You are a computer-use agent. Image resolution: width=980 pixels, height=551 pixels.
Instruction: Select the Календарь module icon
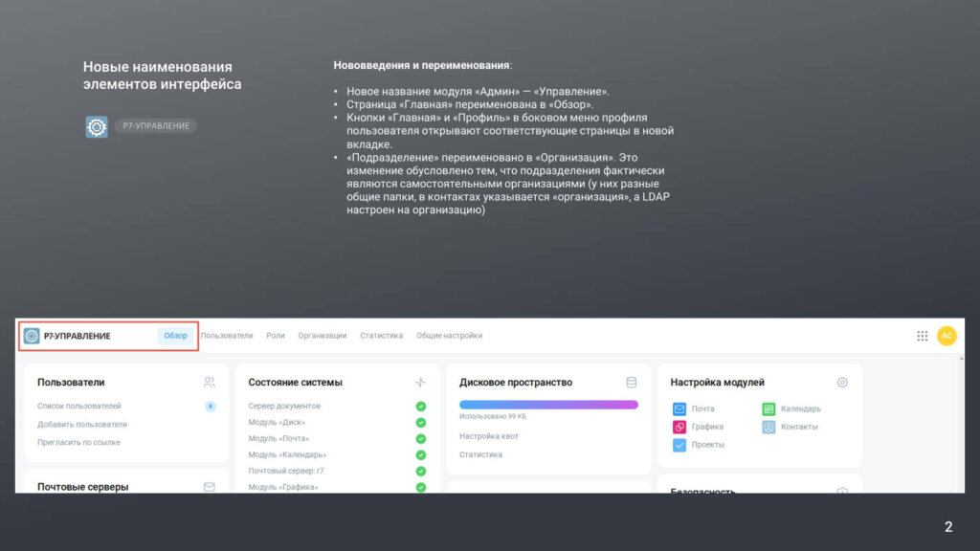pos(768,409)
